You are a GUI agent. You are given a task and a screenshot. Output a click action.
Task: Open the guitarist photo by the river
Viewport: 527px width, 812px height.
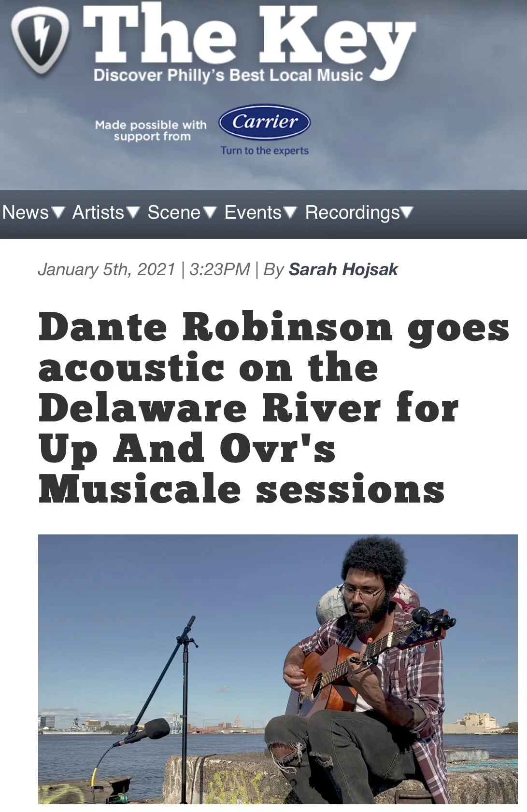(278, 669)
